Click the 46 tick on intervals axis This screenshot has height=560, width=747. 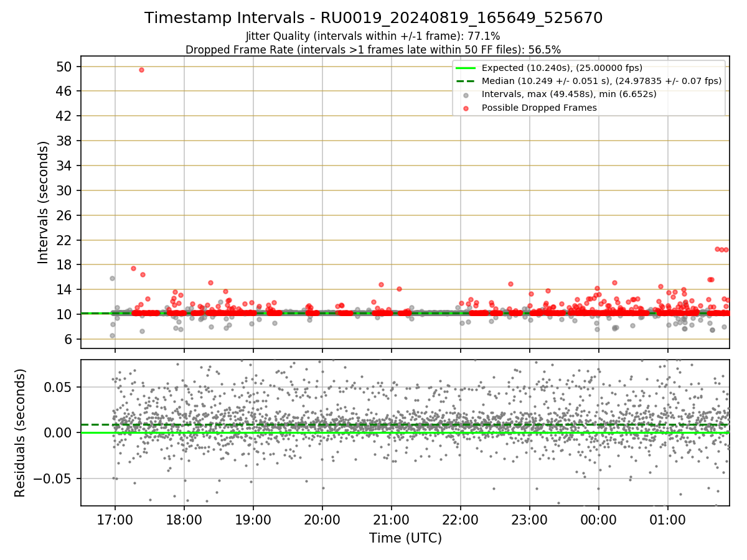pyautogui.click(x=65, y=91)
